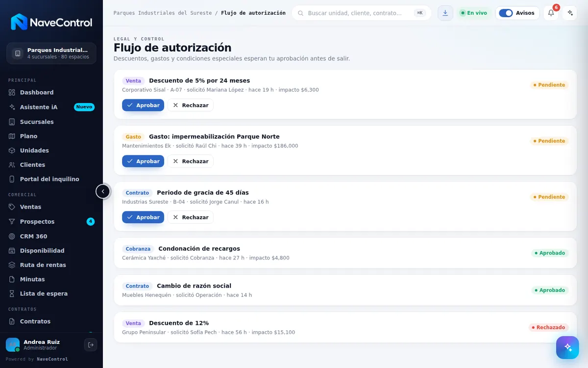Click the Minutas document icon

(12, 279)
